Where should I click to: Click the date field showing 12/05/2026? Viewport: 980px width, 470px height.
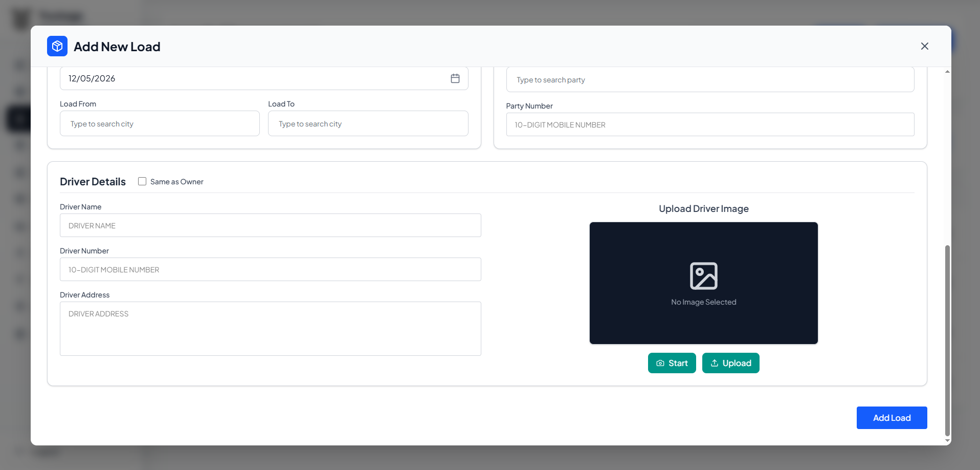(264, 78)
